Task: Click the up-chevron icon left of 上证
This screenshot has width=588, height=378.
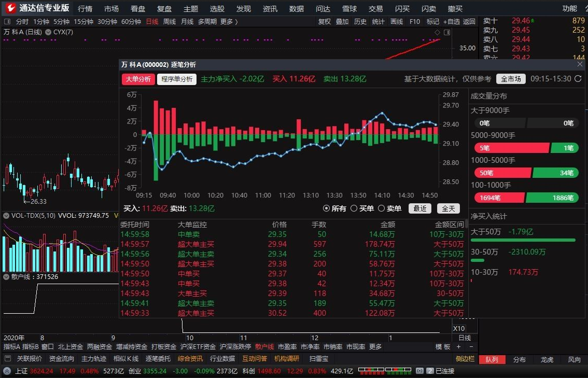Action: pos(8,371)
